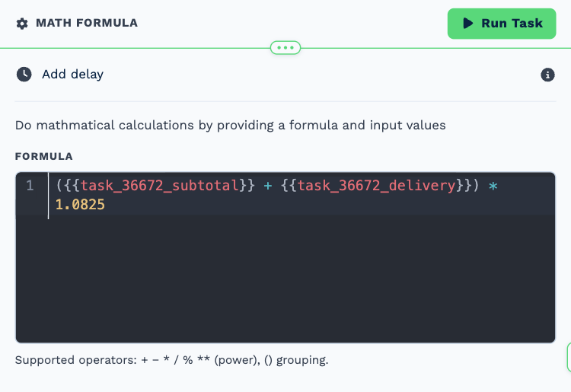
Task: Click the clock icon next to Add delay
Action: coord(24,75)
